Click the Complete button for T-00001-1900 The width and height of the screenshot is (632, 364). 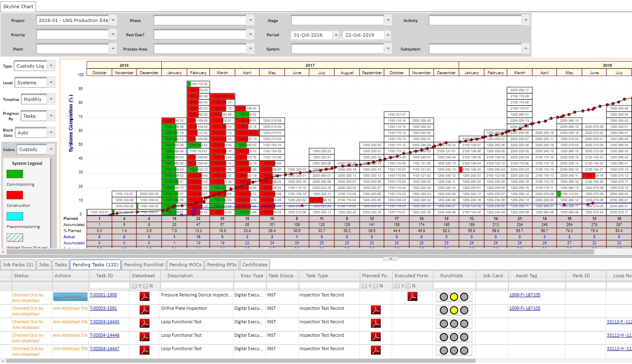point(70,297)
